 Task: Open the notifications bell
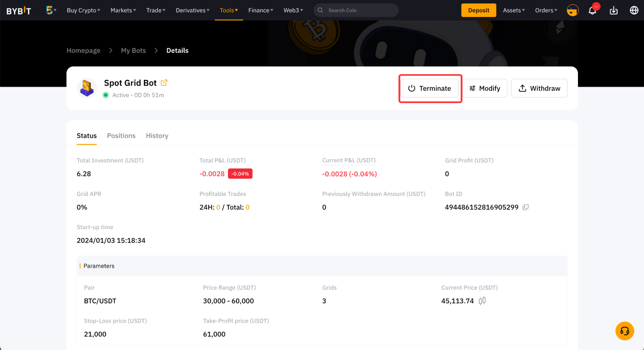point(592,11)
